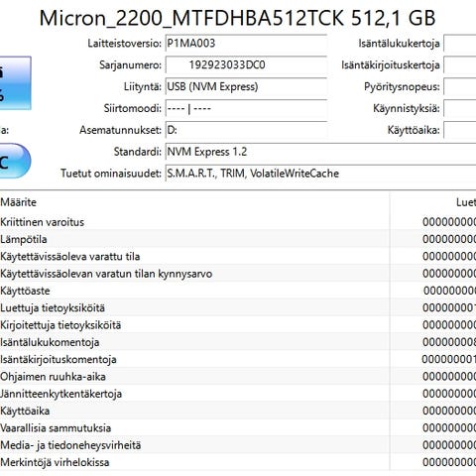
Task: Select the Lämpötila attribute row
Action: tap(238, 239)
